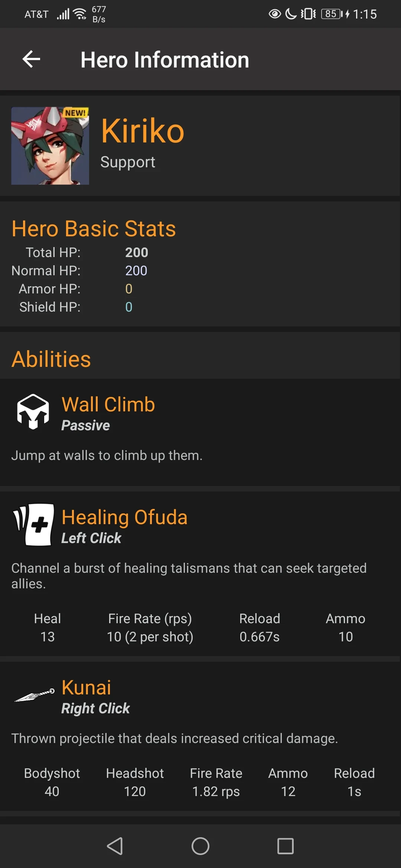
Task: Tap the Kunai blade icon
Action: click(x=34, y=695)
